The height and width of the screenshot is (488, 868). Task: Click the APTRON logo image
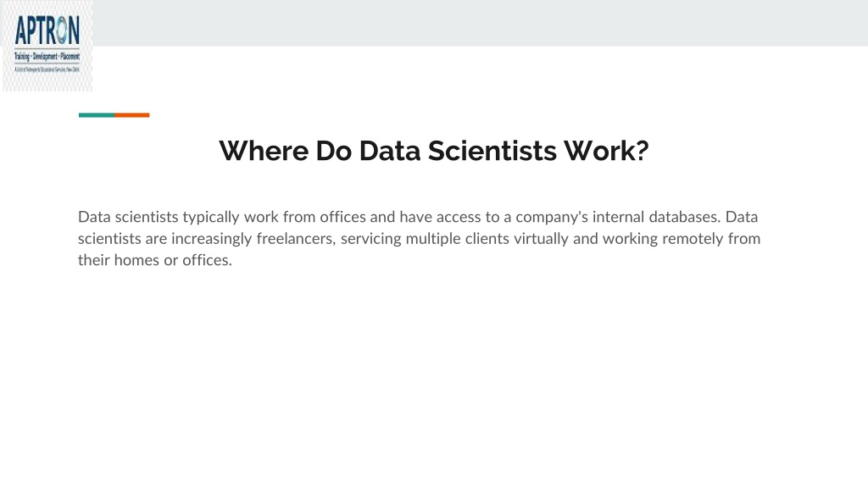[47, 46]
